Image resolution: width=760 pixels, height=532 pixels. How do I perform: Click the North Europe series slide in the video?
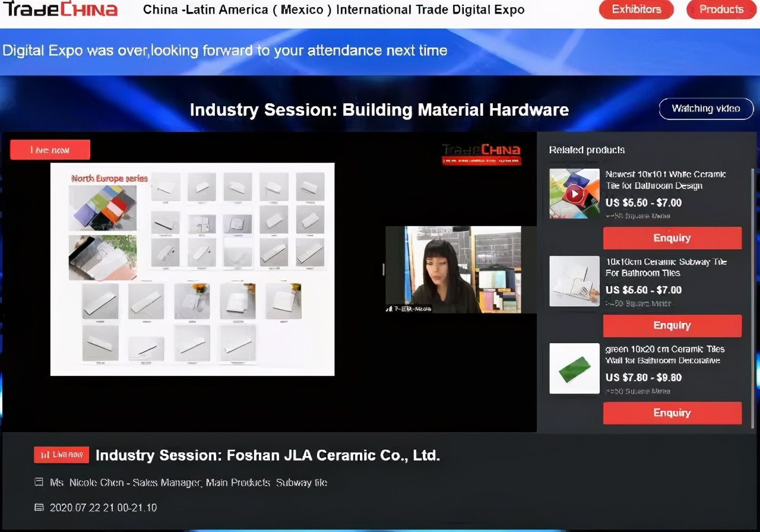(x=192, y=269)
